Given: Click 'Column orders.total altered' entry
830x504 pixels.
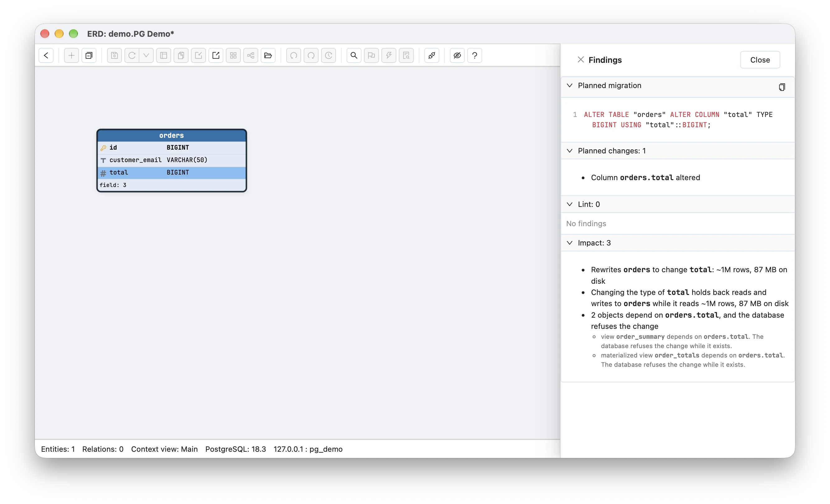Looking at the screenshot, I should click(646, 178).
